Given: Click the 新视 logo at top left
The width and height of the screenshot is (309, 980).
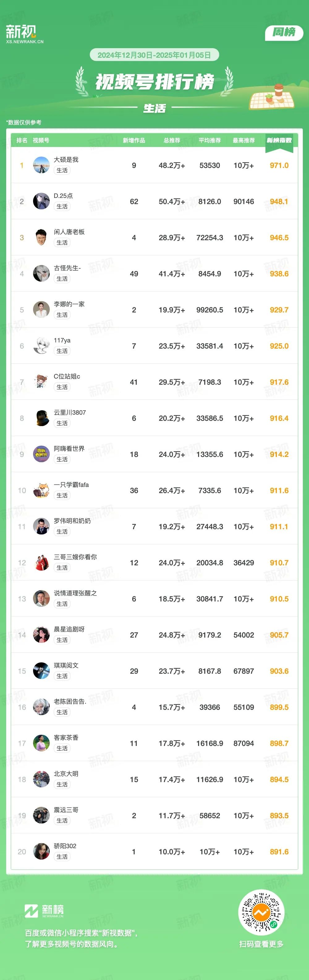Looking at the screenshot, I should [x=24, y=34].
